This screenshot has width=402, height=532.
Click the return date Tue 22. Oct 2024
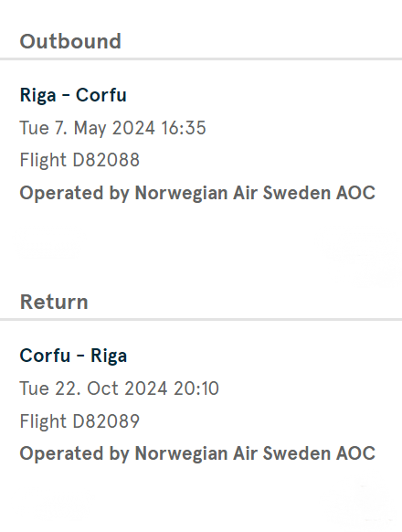point(93,388)
